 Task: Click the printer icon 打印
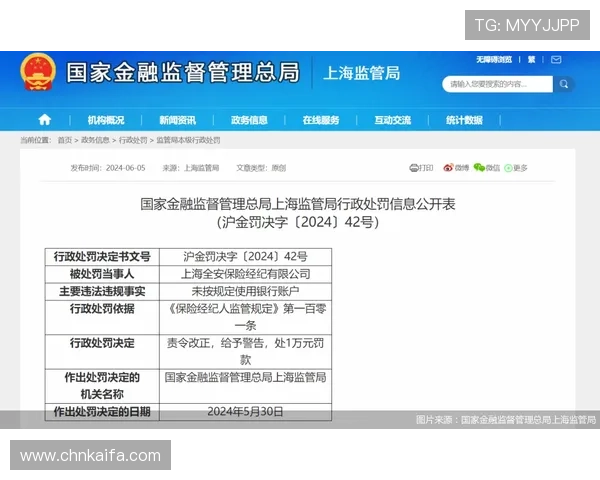421,168
